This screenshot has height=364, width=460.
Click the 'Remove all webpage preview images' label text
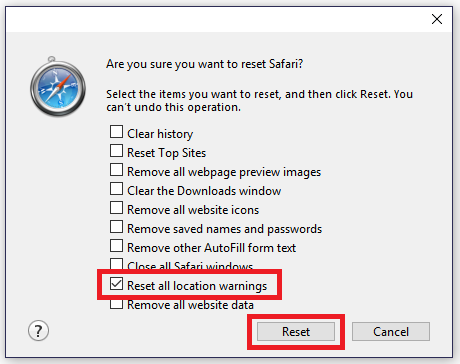pos(224,172)
